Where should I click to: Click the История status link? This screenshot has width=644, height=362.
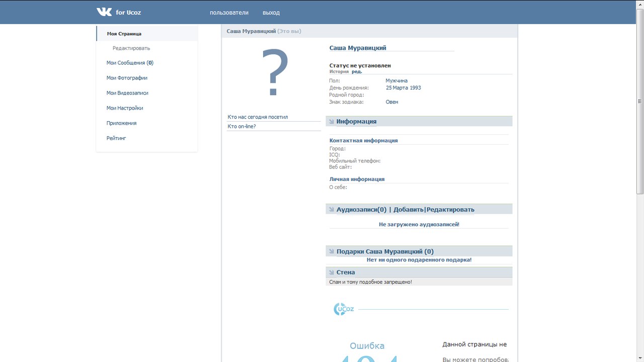pyautogui.click(x=339, y=71)
